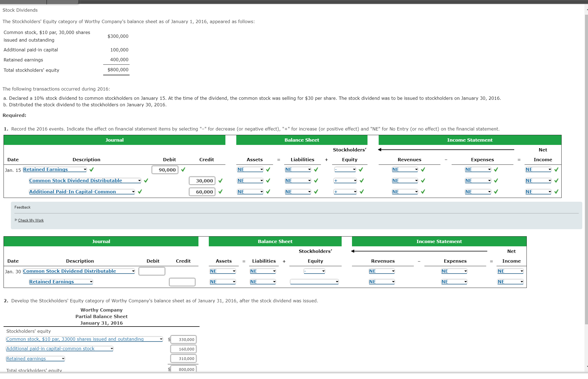Click the Common Stock Dividend Distributable link for Jan. 30
The height and width of the screenshot is (379, 588).
coord(69,271)
